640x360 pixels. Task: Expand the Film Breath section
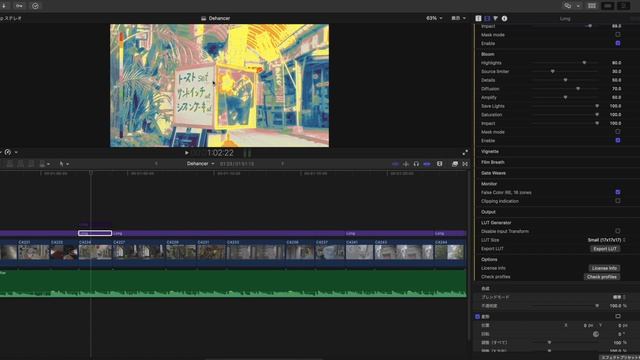493,162
